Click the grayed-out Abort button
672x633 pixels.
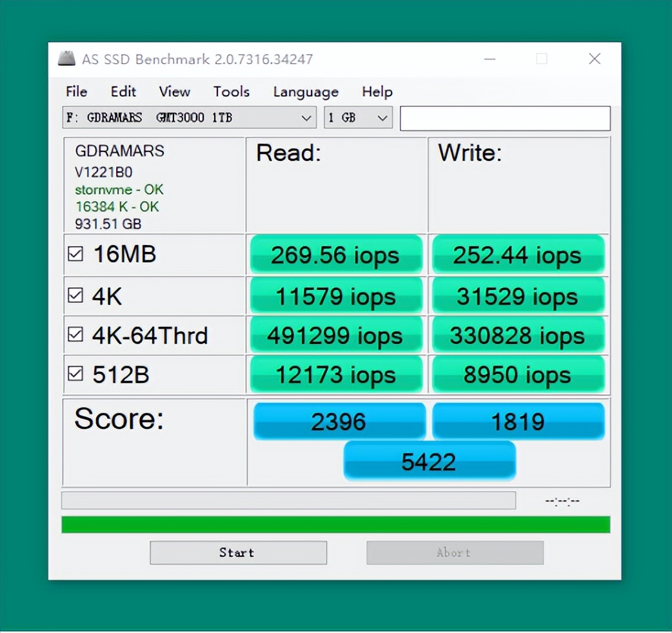click(454, 552)
